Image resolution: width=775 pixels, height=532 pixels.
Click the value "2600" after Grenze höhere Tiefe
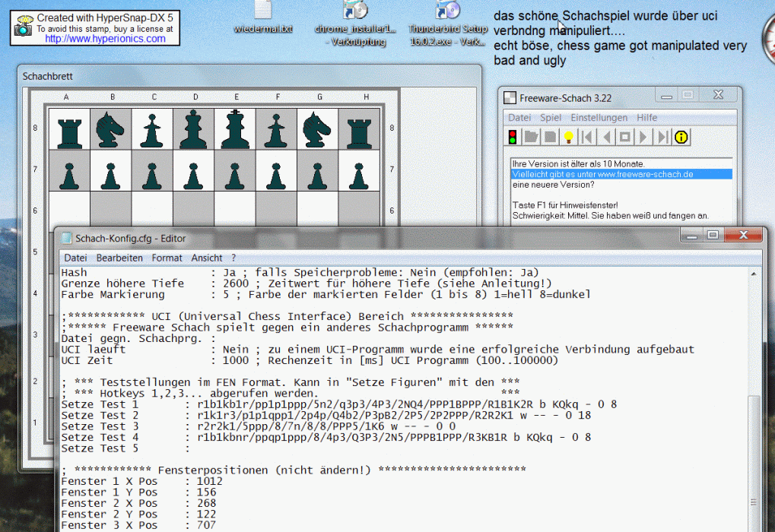(236, 283)
